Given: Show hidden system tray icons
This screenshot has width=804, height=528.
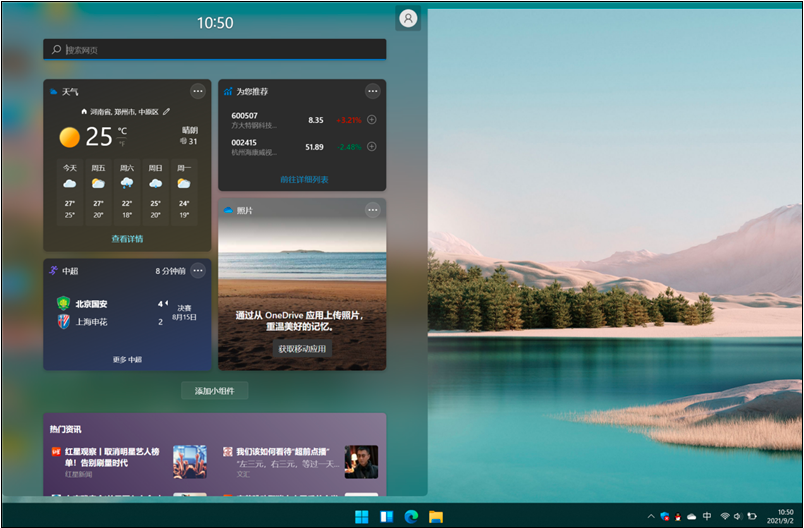Looking at the screenshot, I should tap(651, 516).
